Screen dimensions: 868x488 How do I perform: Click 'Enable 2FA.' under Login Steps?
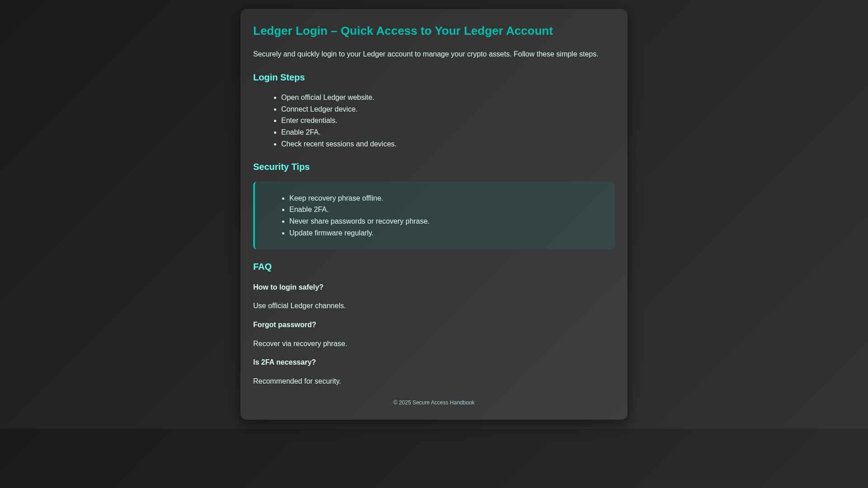pos(301,132)
